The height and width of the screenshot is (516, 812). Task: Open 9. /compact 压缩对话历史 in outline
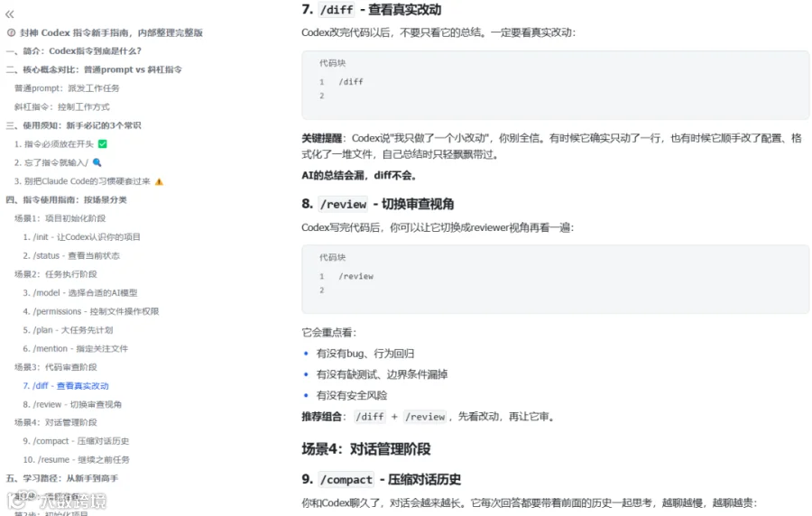click(x=76, y=441)
